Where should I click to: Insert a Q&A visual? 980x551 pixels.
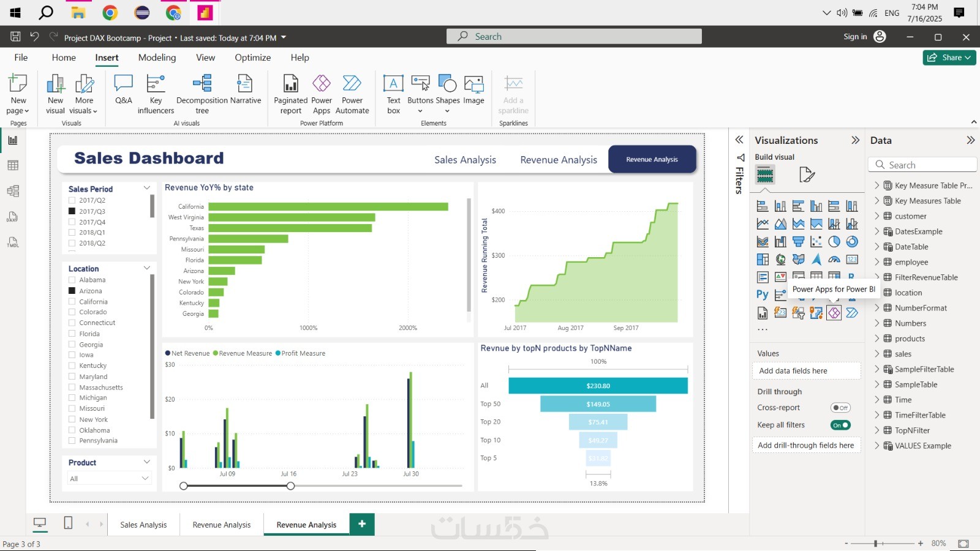tap(123, 91)
